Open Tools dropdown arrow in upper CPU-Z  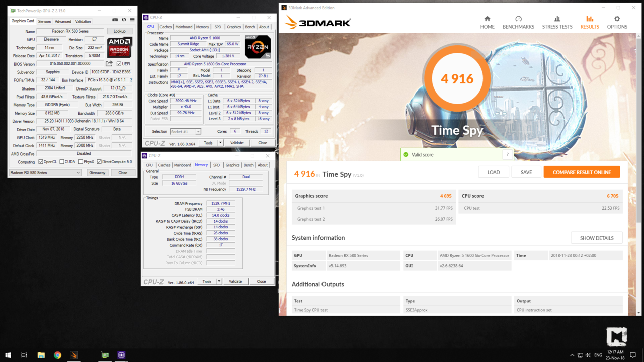point(220,143)
